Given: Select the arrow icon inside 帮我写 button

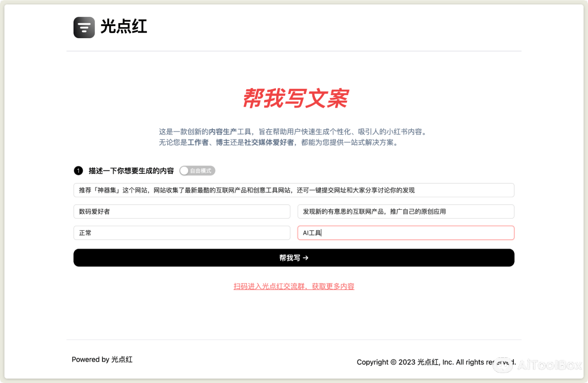Looking at the screenshot, I should [305, 258].
